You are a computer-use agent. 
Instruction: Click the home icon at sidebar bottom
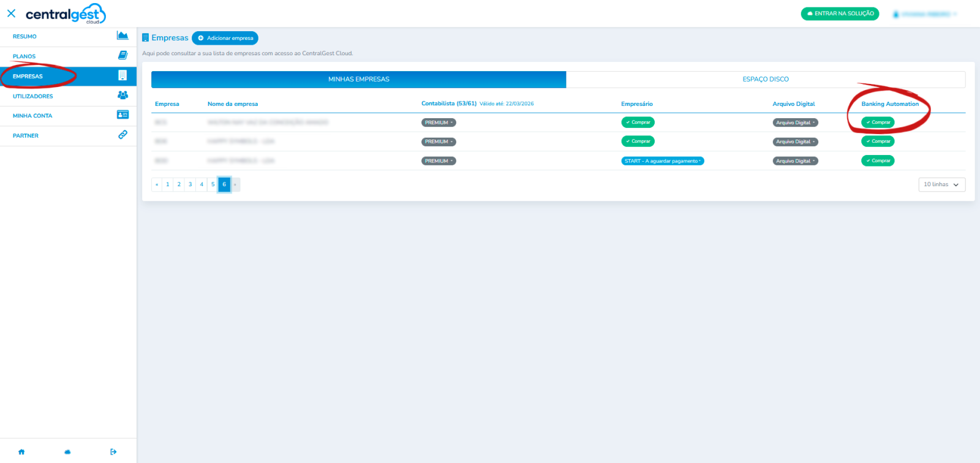click(21, 452)
